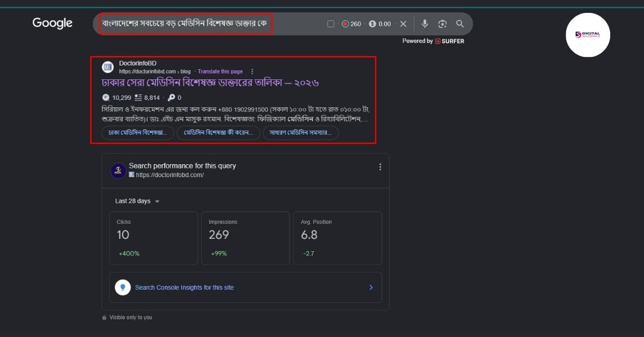Image resolution: width=644 pixels, height=337 pixels.
Task: Open the Dhaka medicine specialist result title
Action: point(210,83)
